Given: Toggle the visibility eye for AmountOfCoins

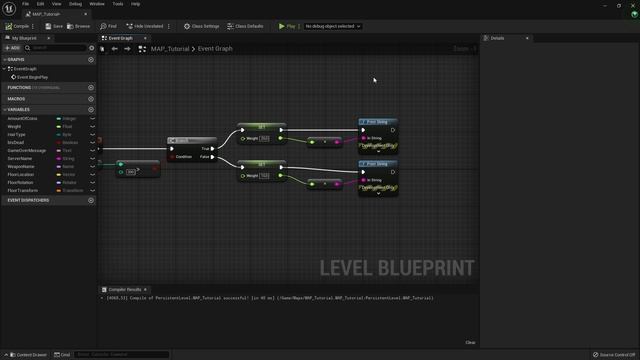Looking at the screenshot, I should [92, 118].
